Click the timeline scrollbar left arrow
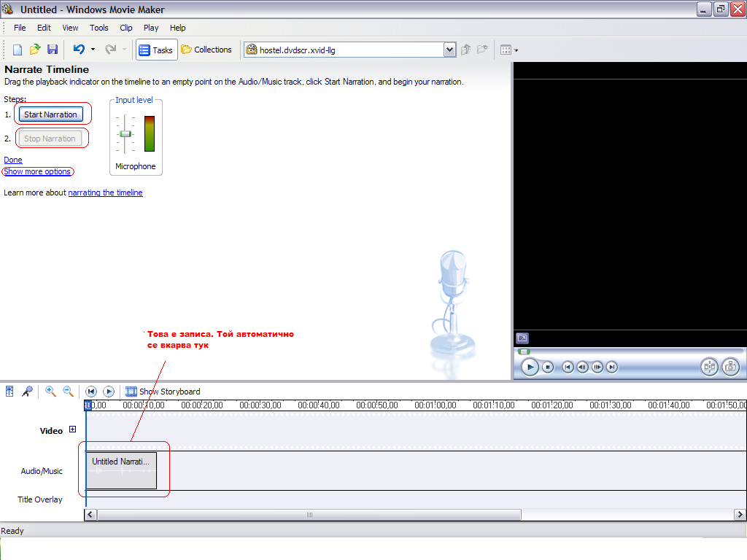Viewport: 747px width, 560px height. click(x=90, y=515)
